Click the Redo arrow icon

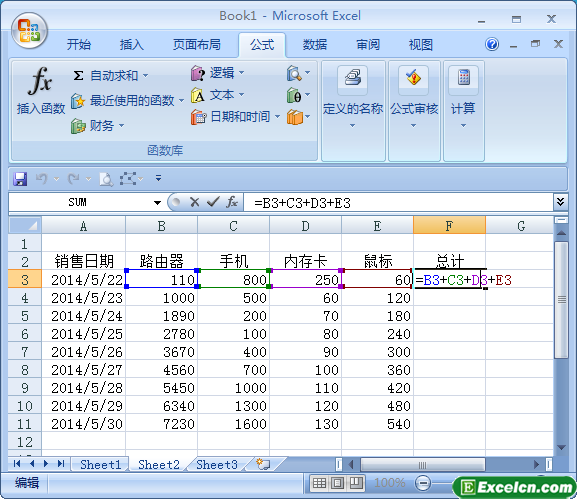(74, 179)
